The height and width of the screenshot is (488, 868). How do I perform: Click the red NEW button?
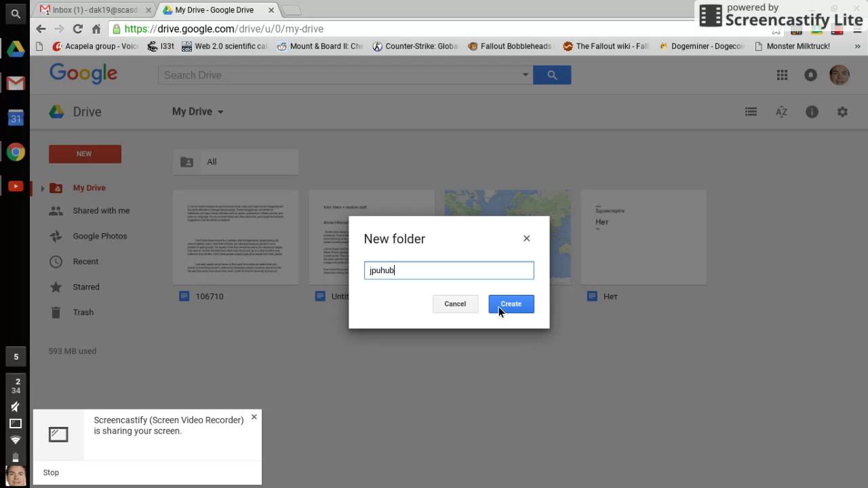(x=85, y=154)
